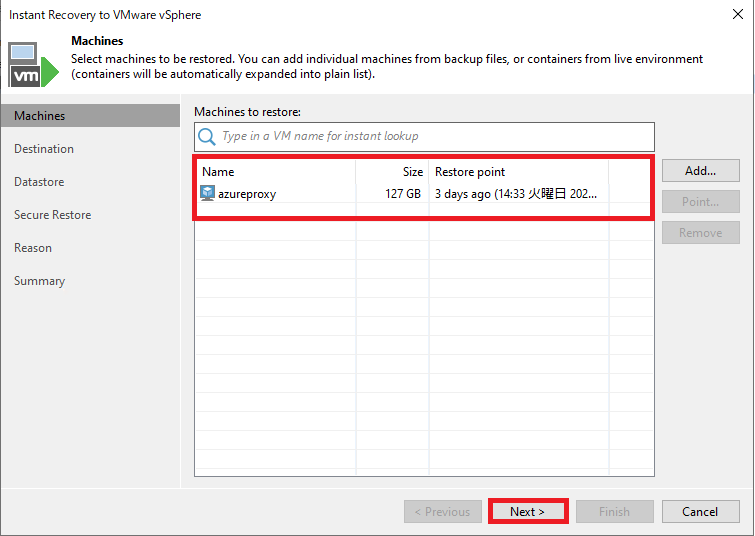Cancel the recovery wizard
755x536 pixels.
coord(701,511)
